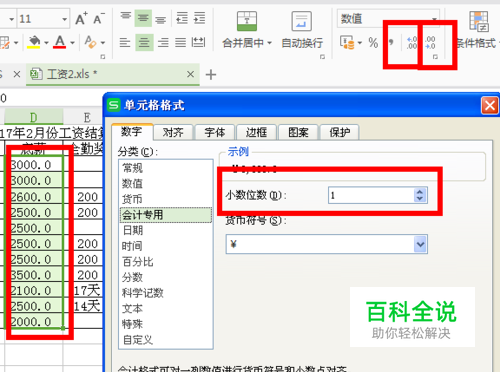Select category 货币
This screenshot has width=500, height=372.
(166, 199)
